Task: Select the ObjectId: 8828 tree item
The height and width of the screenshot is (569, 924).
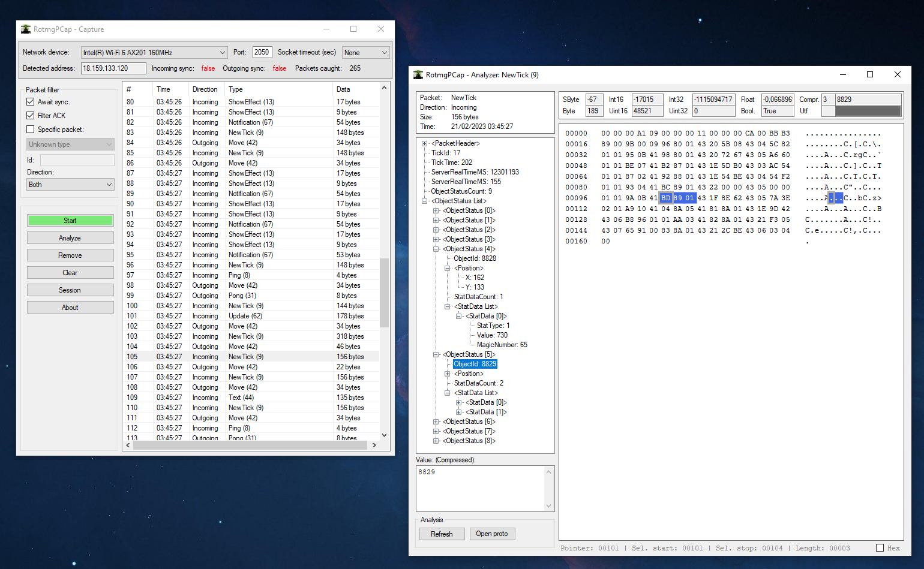Action: [475, 258]
